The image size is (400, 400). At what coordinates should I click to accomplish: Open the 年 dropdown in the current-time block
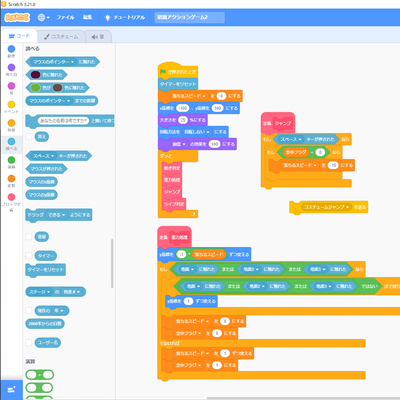(59, 311)
